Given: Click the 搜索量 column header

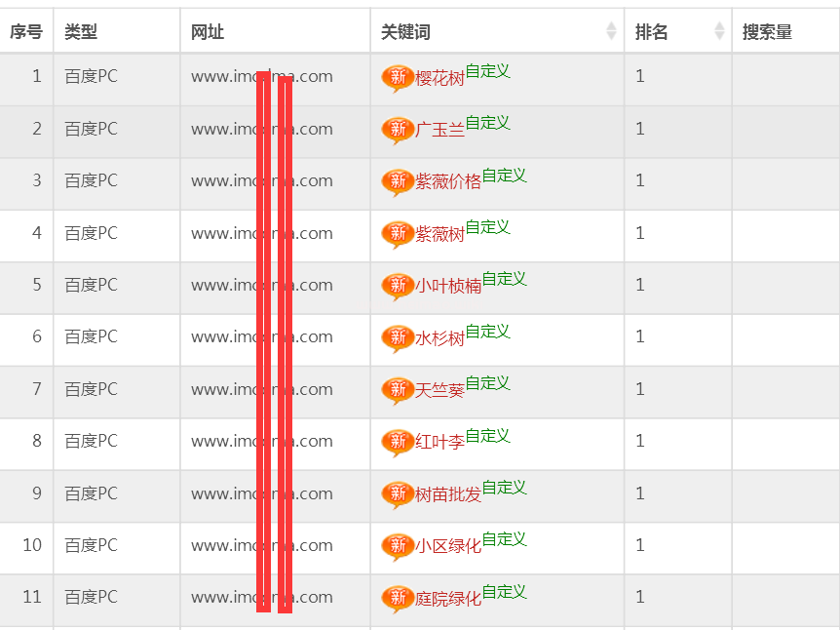Looking at the screenshot, I should (x=767, y=31).
